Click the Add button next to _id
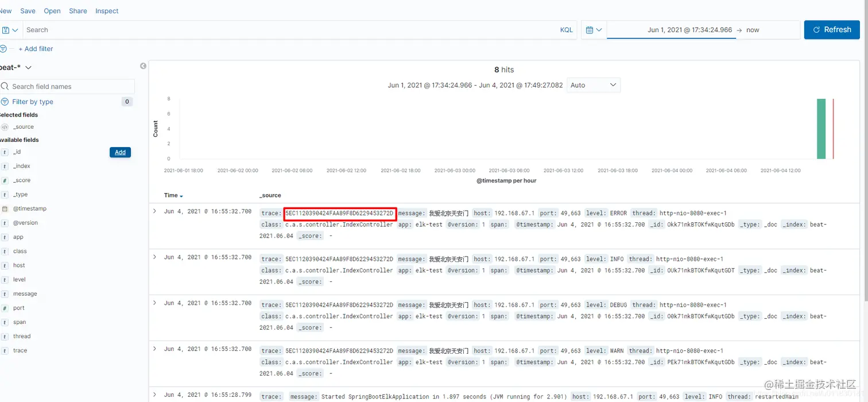 [x=120, y=152]
